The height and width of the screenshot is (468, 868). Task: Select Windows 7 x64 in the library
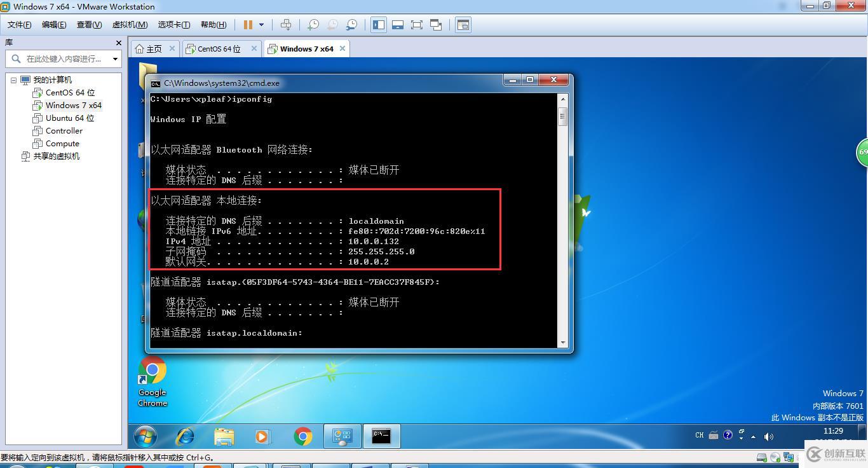[74, 106]
